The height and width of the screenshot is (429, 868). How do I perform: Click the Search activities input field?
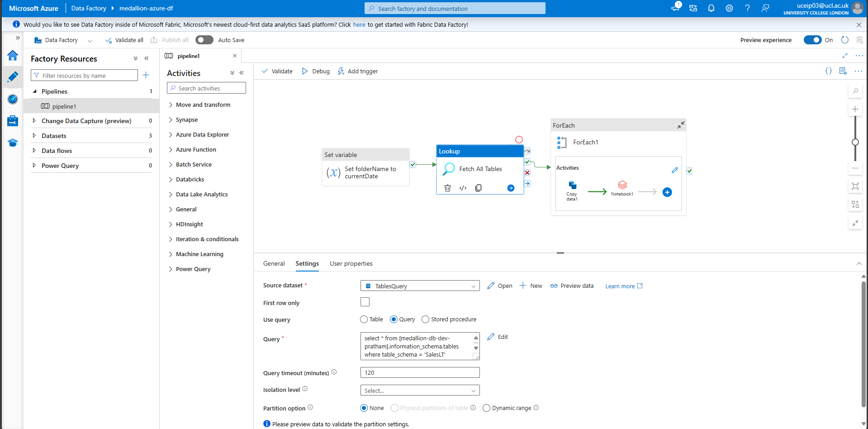click(206, 88)
